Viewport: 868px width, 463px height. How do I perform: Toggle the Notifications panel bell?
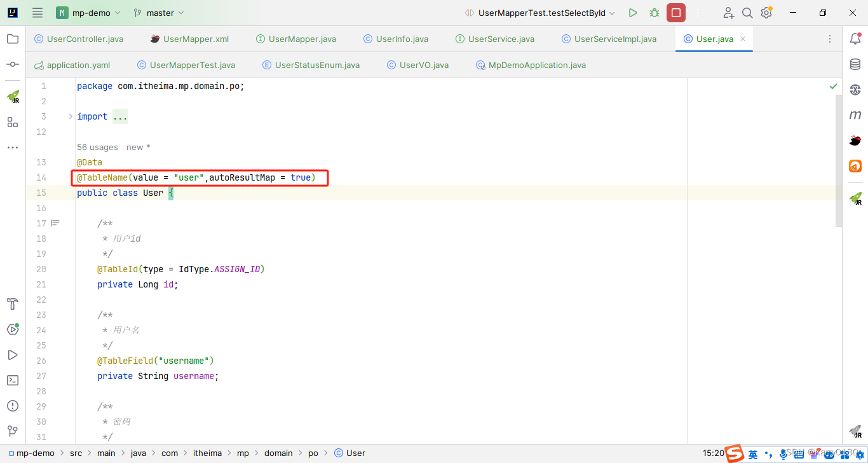pyautogui.click(x=855, y=39)
